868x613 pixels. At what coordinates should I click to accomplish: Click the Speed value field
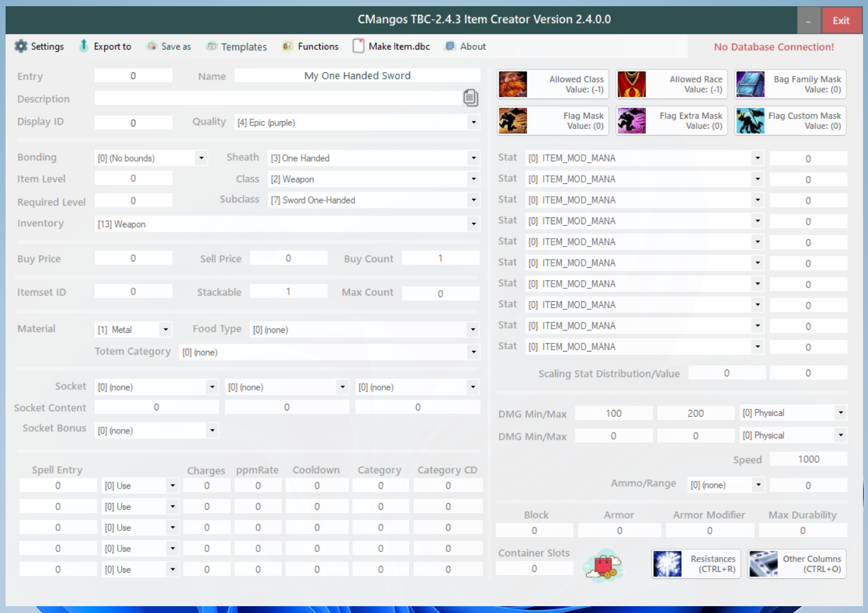808,459
